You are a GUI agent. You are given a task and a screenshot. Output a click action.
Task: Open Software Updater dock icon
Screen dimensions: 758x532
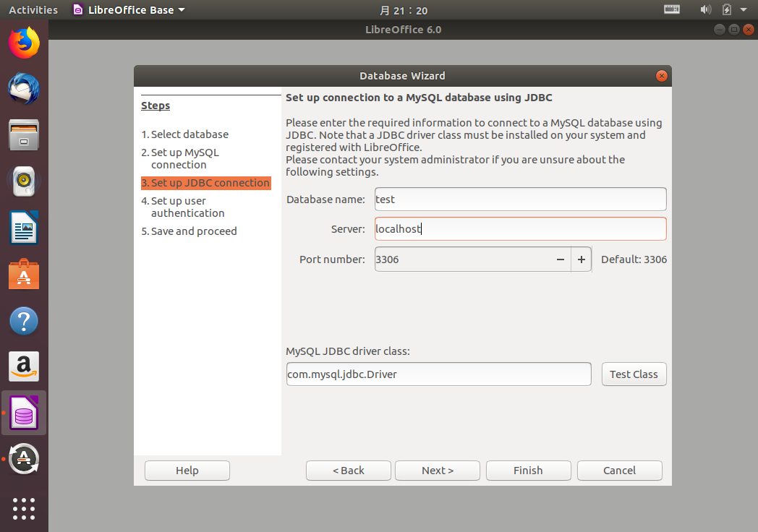point(24,459)
